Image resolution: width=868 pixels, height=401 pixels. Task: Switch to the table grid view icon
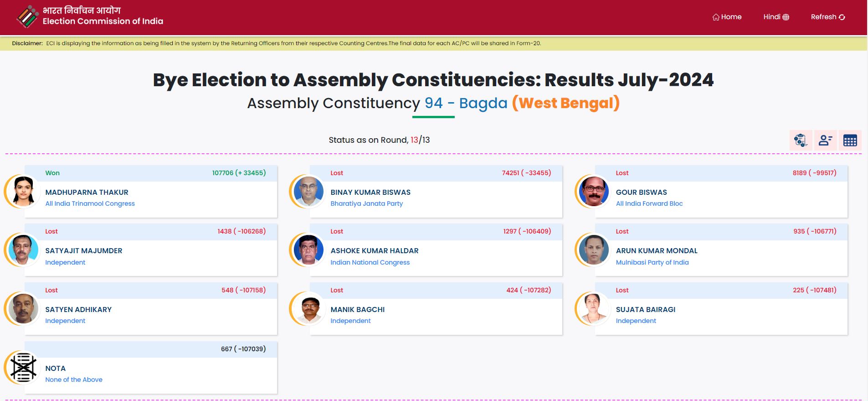[x=850, y=140]
